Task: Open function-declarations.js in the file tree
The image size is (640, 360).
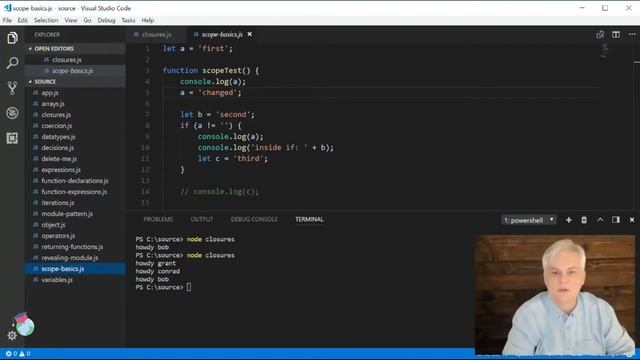Action: click(x=76, y=181)
